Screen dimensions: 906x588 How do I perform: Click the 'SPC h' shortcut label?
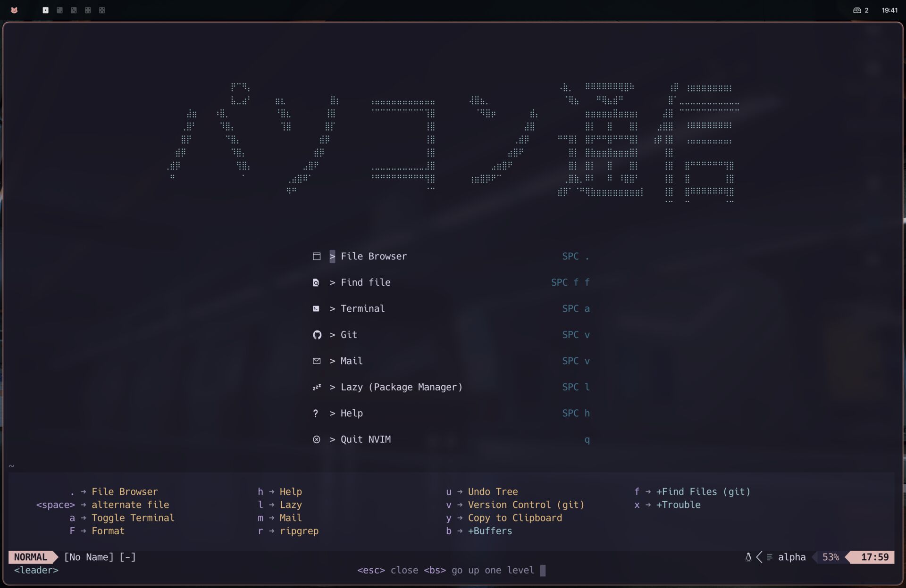(576, 414)
